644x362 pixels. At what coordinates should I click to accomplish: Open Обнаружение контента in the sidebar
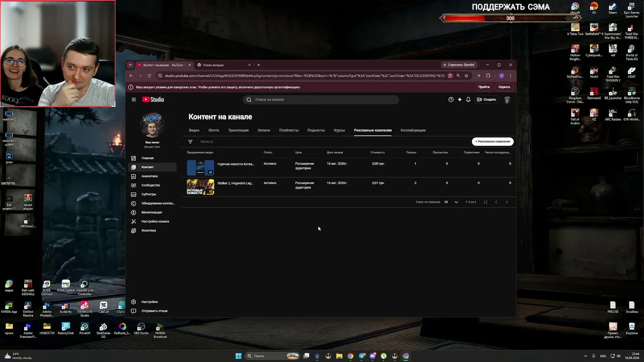pyautogui.click(x=152, y=203)
